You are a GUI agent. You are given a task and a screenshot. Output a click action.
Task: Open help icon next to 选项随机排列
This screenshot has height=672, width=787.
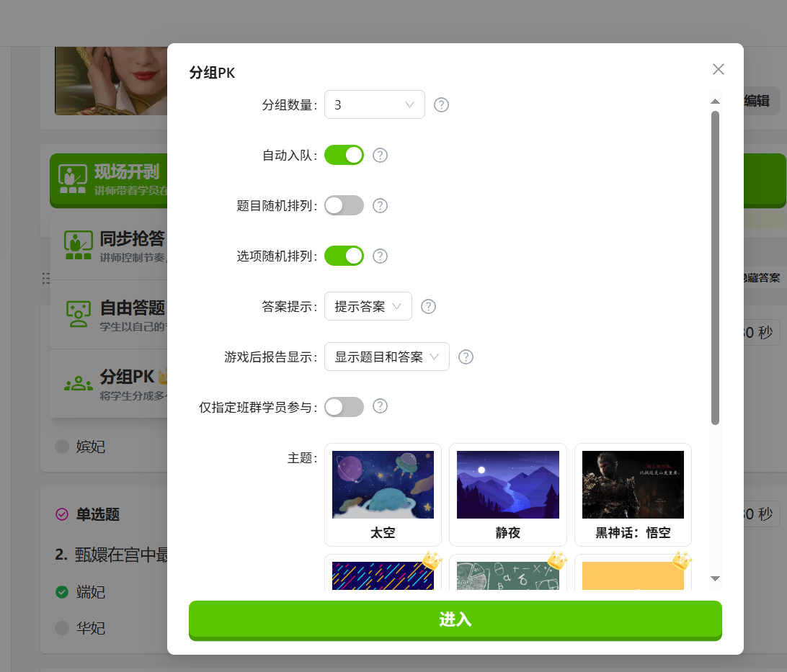[x=380, y=256]
